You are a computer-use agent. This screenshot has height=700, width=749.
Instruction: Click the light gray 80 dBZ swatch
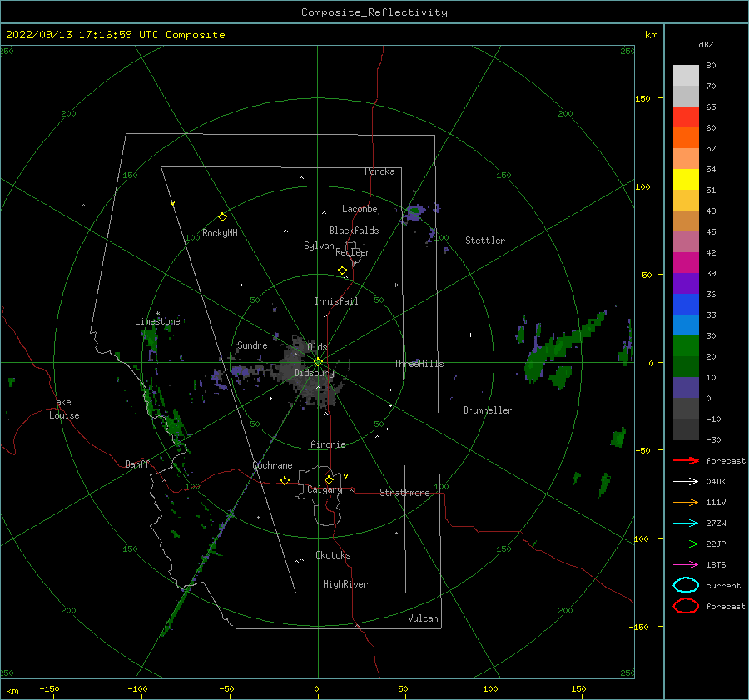[686, 75]
